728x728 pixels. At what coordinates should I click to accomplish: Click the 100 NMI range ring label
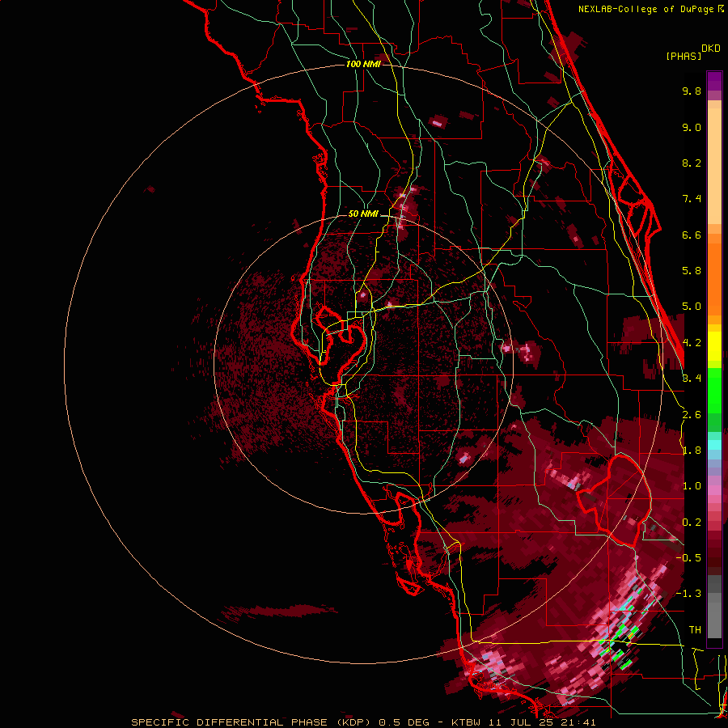pos(363,64)
